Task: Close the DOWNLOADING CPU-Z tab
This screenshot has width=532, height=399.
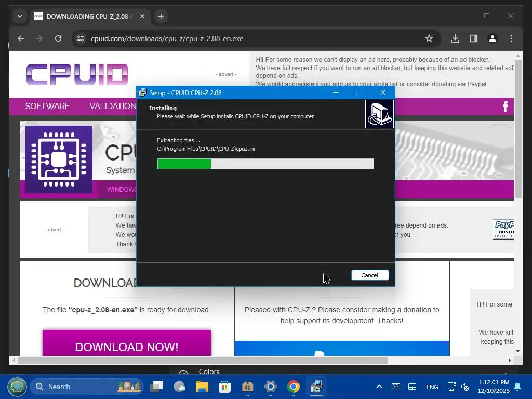Action: (142, 16)
